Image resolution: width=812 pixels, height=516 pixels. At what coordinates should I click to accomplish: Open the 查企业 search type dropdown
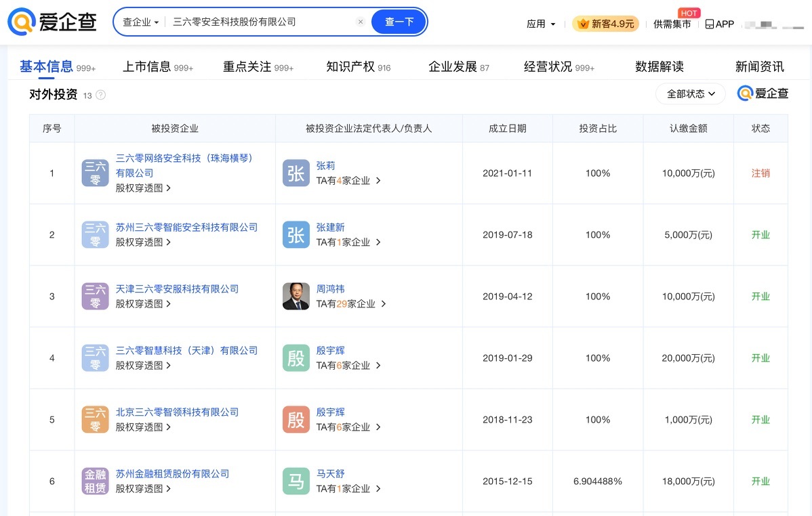pos(140,22)
